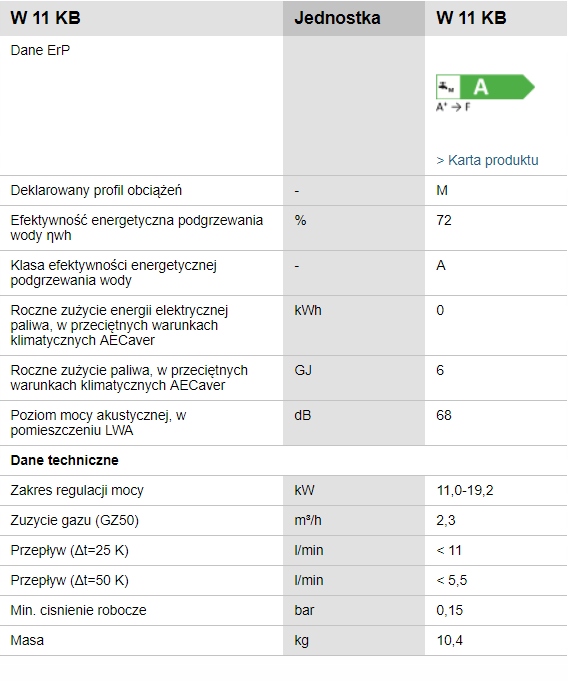
Task: Click the 10,4 mass value
Action: 449,640
